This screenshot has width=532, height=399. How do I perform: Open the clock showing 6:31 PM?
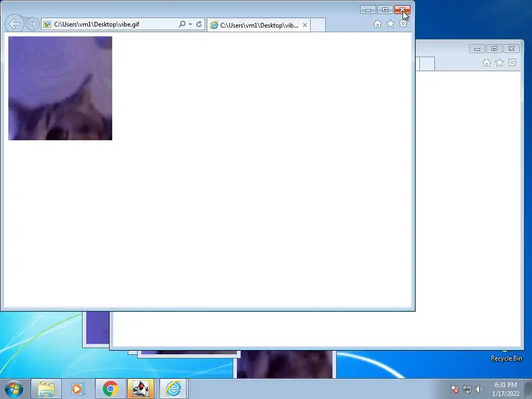click(x=506, y=389)
